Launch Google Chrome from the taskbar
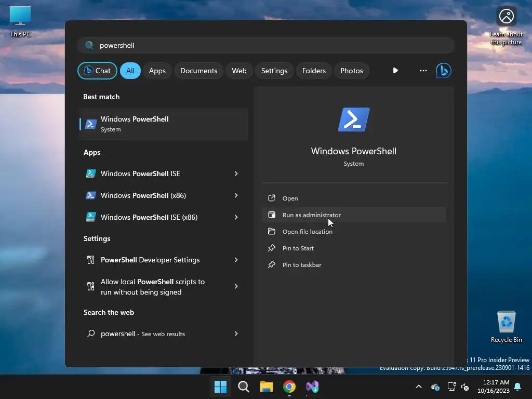The height and width of the screenshot is (399, 532). point(289,387)
